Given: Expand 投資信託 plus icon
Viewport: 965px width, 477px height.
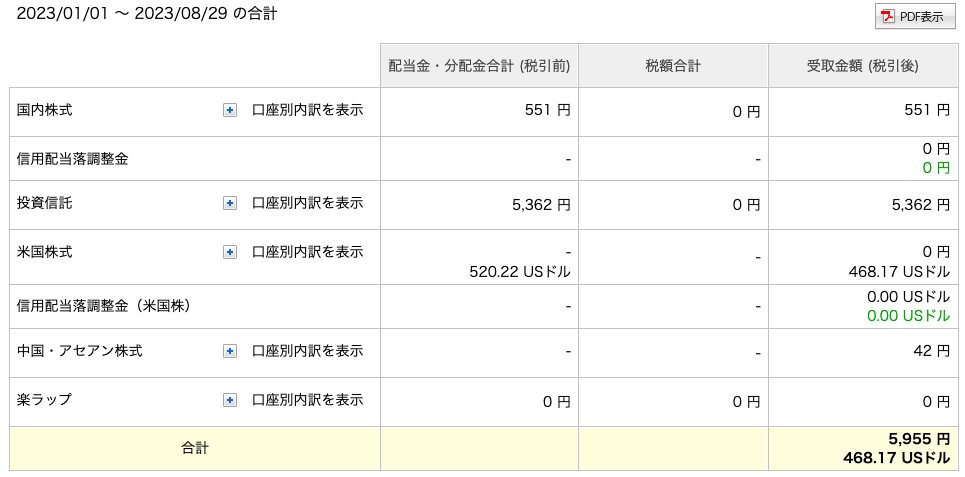Looking at the screenshot, I should (230, 203).
